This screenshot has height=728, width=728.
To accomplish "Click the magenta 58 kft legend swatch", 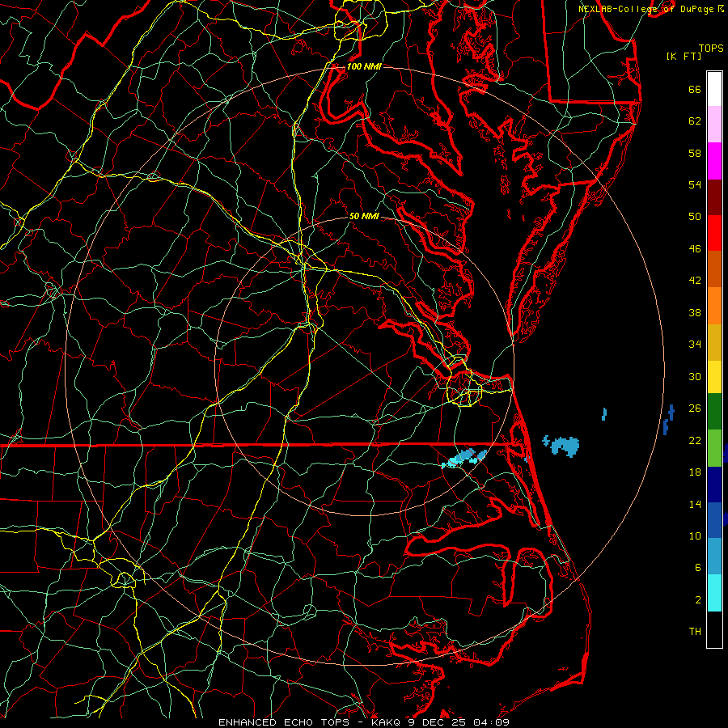I will coord(714,161).
